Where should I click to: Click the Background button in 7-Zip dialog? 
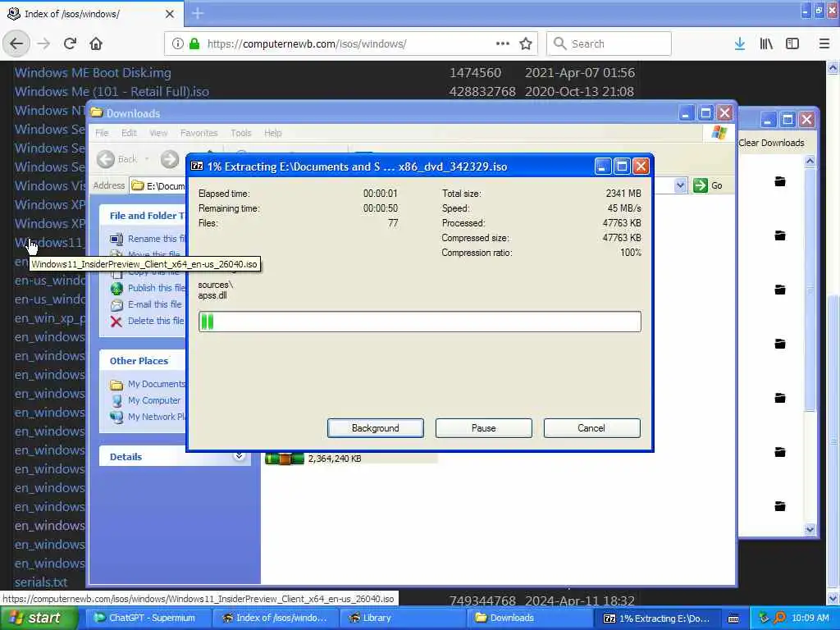point(376,428)
